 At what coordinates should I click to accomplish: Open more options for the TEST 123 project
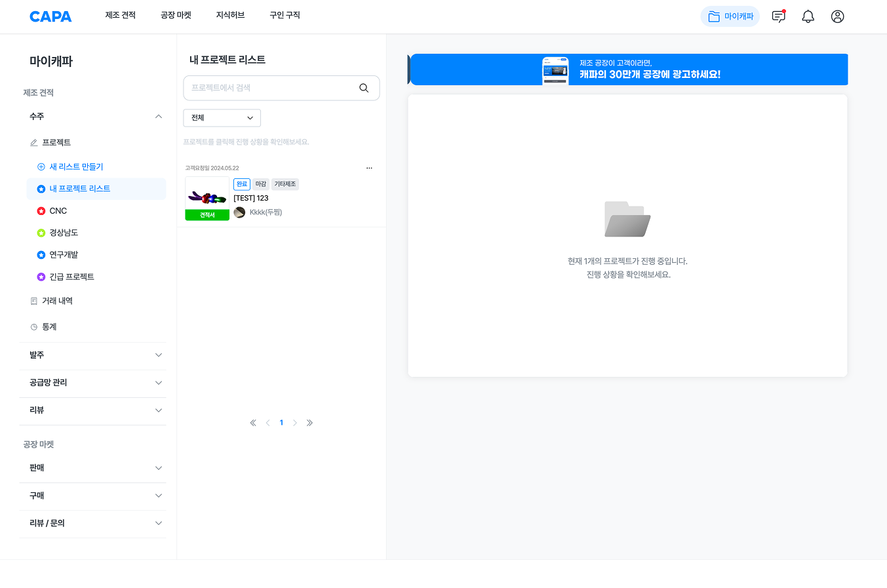(x=369, y=167)
